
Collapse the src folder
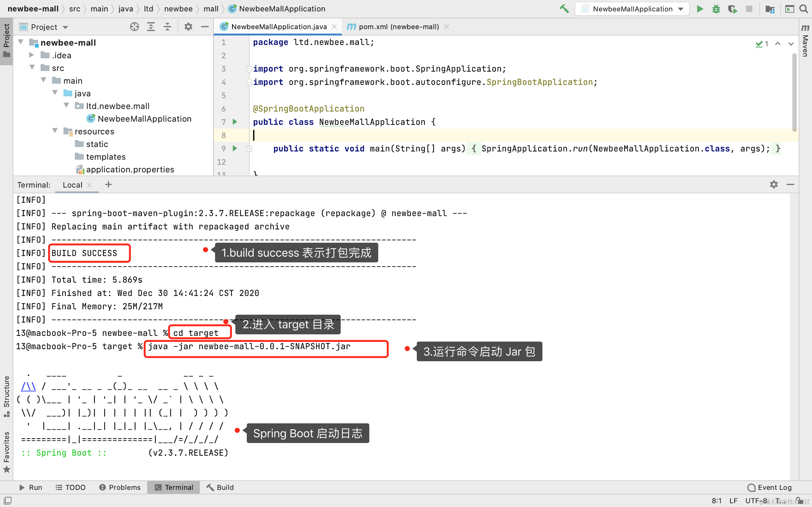click(32, 67)
